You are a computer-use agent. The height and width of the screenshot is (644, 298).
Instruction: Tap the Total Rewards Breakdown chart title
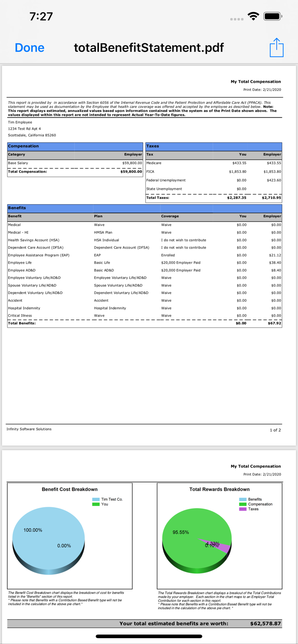[x=219, y=489]
